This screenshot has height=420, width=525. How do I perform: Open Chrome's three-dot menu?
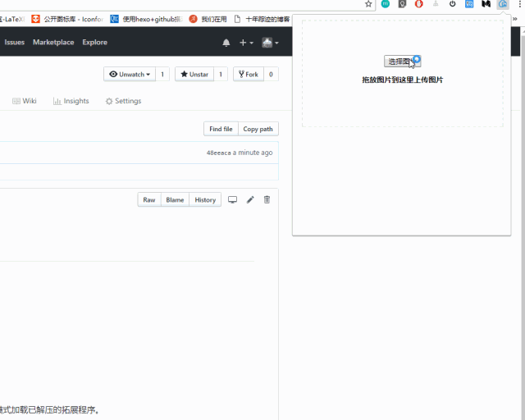tap(520, 4)
